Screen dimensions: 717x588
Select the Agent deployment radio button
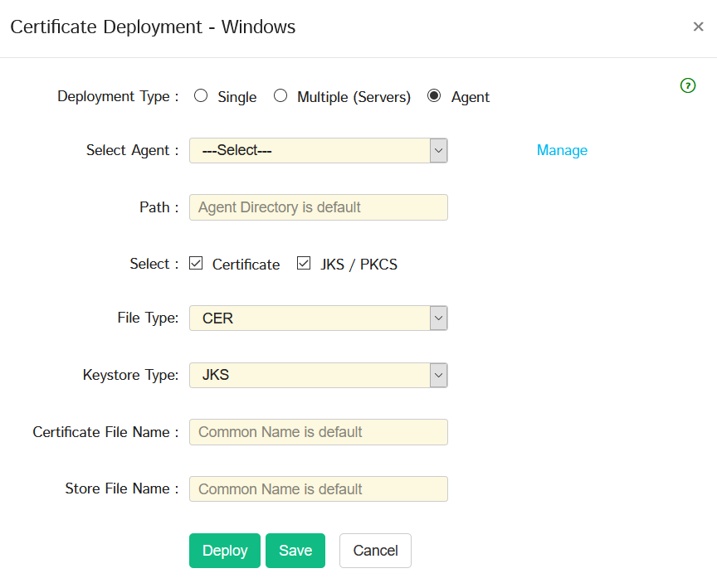(434, 96)
